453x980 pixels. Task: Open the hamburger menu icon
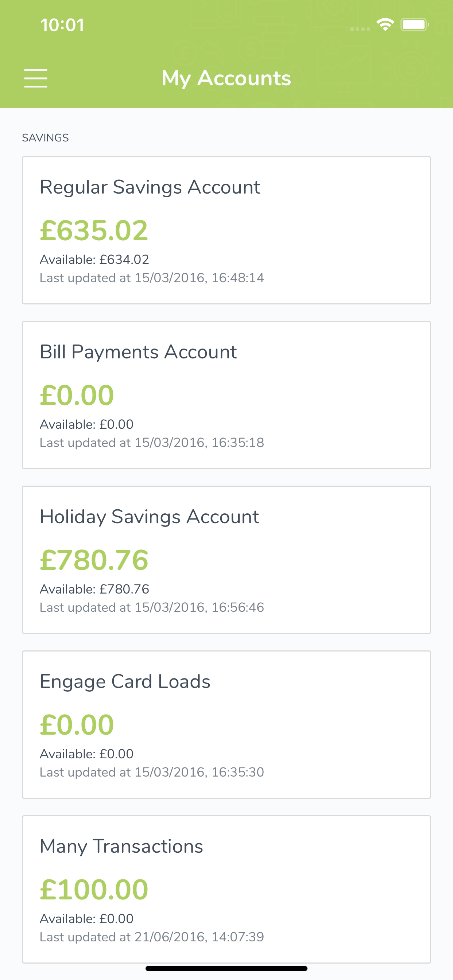click(36, 78)
